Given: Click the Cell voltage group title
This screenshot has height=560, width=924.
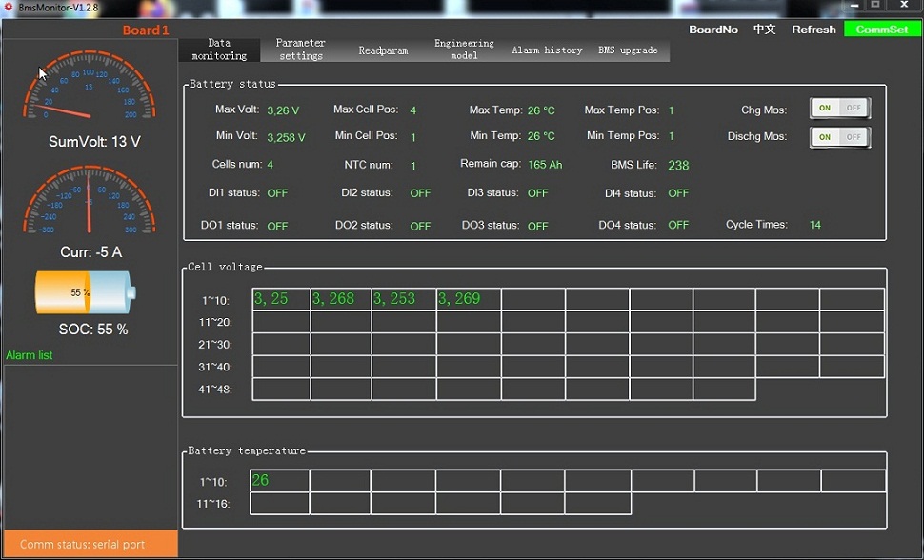Looking at the screenshot, I should (x=225, y=267).
